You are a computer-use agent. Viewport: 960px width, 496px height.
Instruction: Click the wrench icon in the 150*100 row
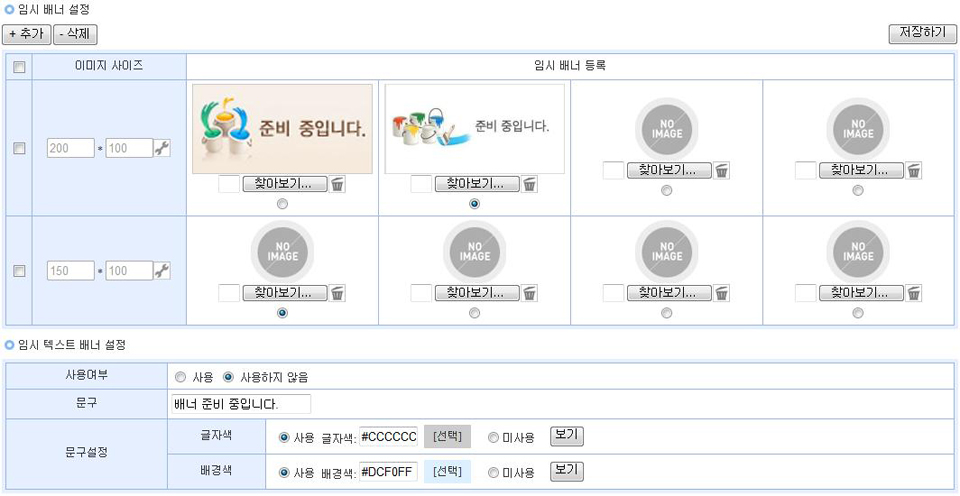tap(162, 270)
